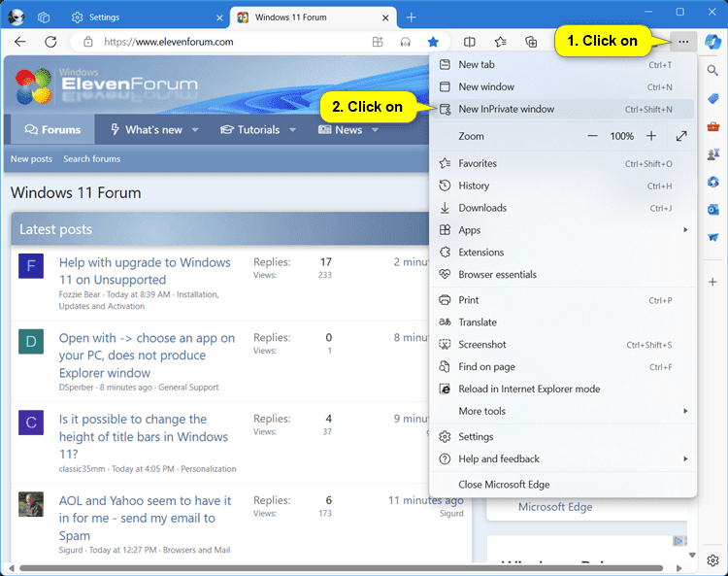Close the Windows 11 Forum tab
This screenshot has height=576, width=728.
pos(385,17)
